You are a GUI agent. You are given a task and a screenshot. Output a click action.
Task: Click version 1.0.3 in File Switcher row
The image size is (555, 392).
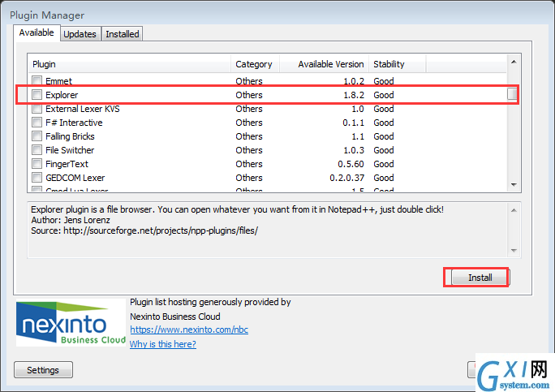354,150
